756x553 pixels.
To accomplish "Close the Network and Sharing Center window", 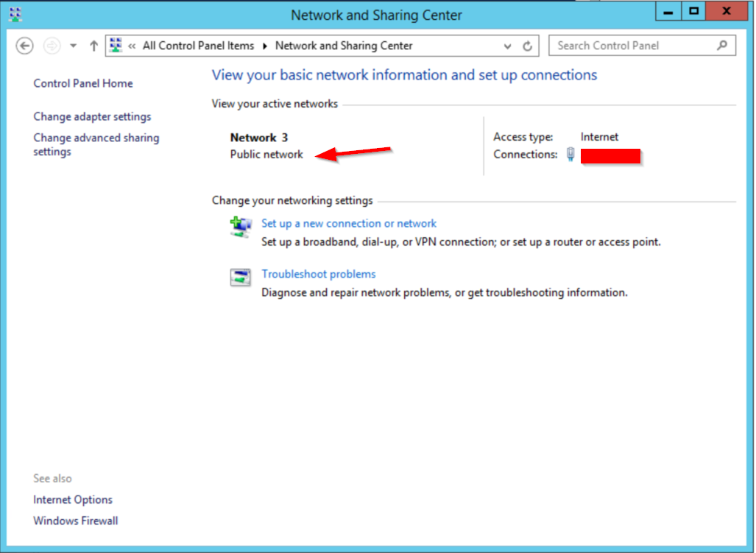I will pyautogui.click(x=726, y=12).
